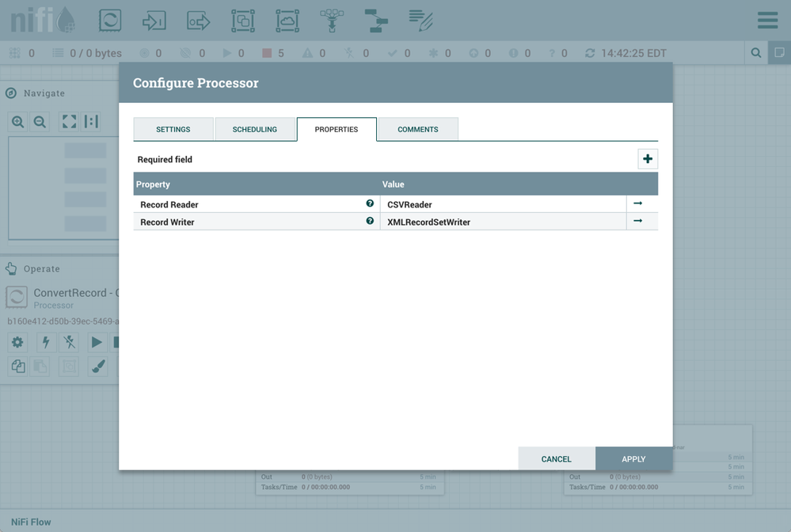Add a new property with plus icon
The width and height of the screenshot is (791, 532).
(x=648, y=159)
